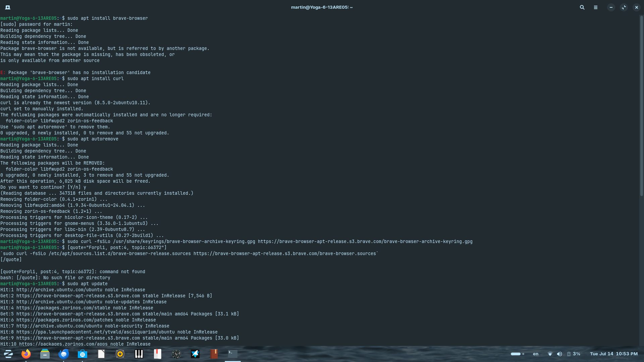The height and width of the screenshot is (362, 644).
Task: Click '6,025 kB disk space will be freed' line
Action: click(75, 181)
